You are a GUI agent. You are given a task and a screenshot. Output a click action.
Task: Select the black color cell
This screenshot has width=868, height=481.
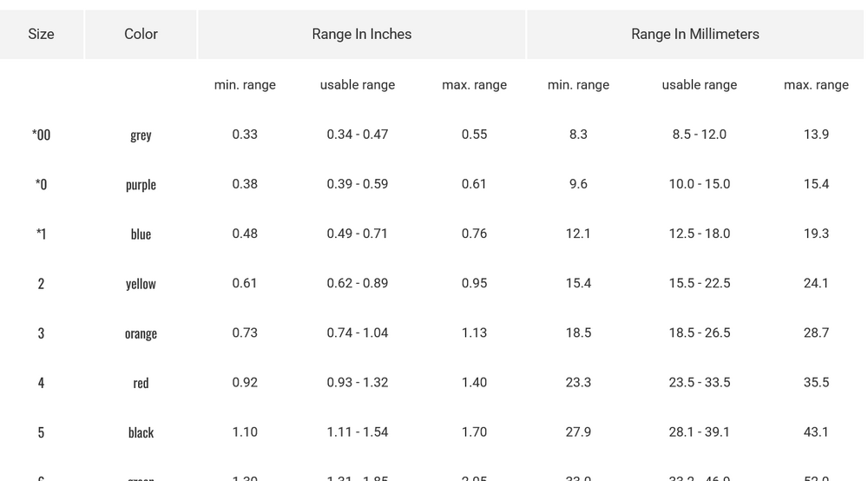click(141, 432)
